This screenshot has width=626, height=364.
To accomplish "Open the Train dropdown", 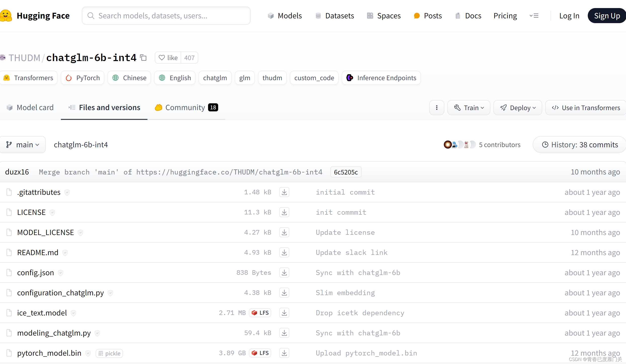I will tap(468, 108).
